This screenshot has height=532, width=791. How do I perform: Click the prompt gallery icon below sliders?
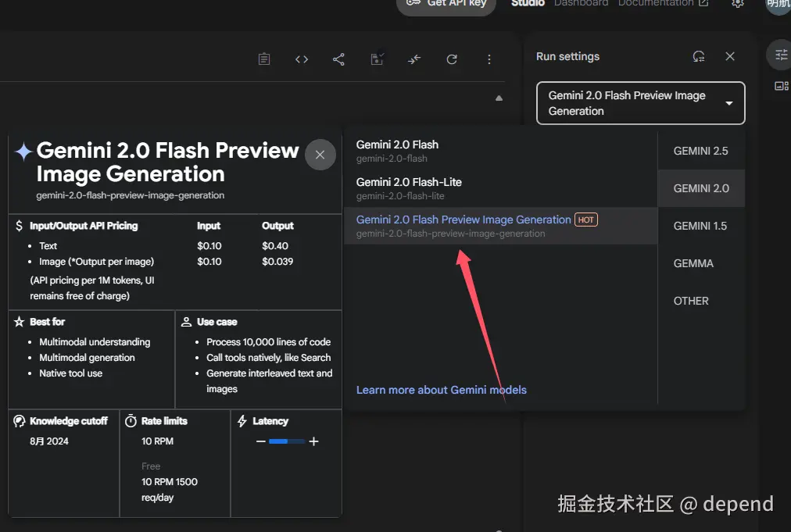[x=782, y=86]
